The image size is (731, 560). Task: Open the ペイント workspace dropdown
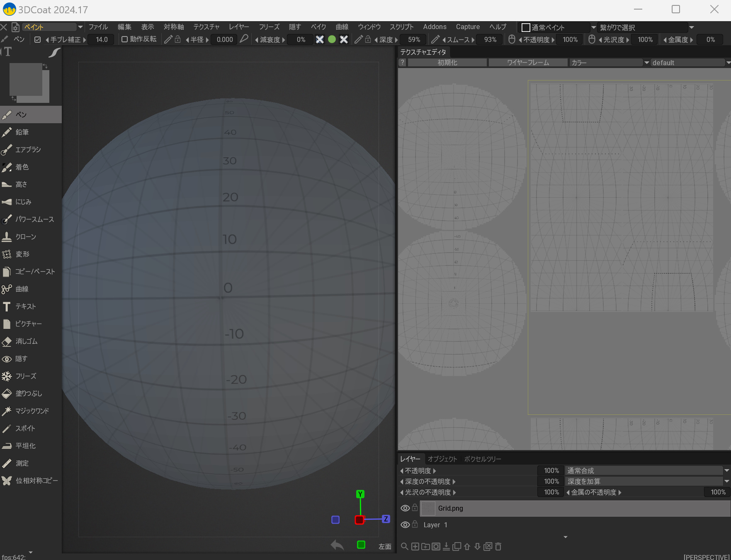(x=53, y=27)
